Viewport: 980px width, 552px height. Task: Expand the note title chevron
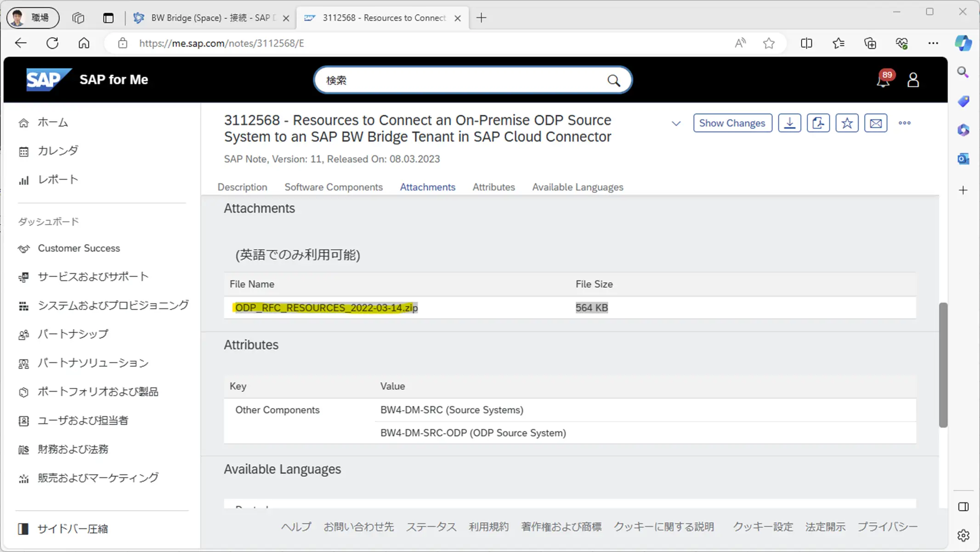click(x=676, y=124)
